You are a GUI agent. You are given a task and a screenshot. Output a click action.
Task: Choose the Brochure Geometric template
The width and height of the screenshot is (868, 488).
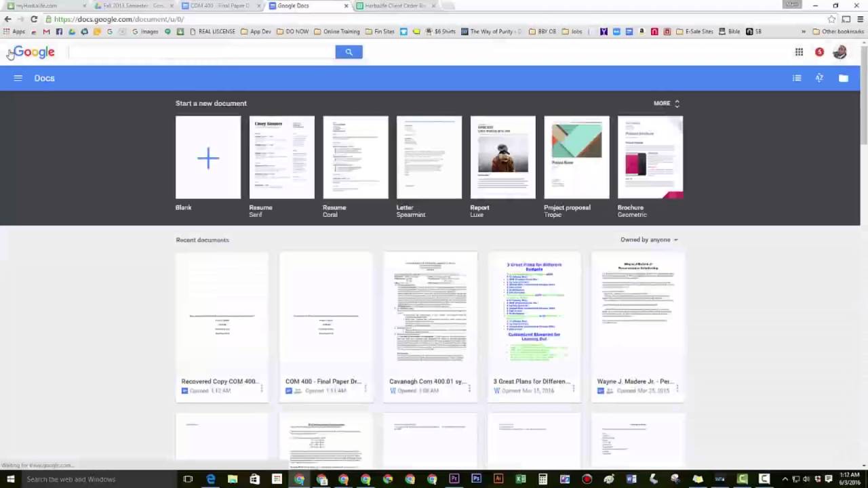(x=650, y=157)
